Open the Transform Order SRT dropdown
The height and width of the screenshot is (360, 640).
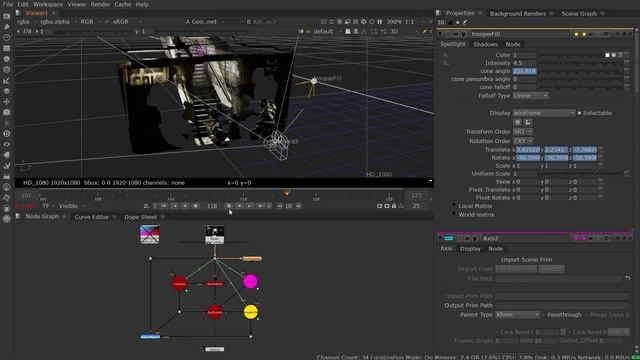point(522,131)
